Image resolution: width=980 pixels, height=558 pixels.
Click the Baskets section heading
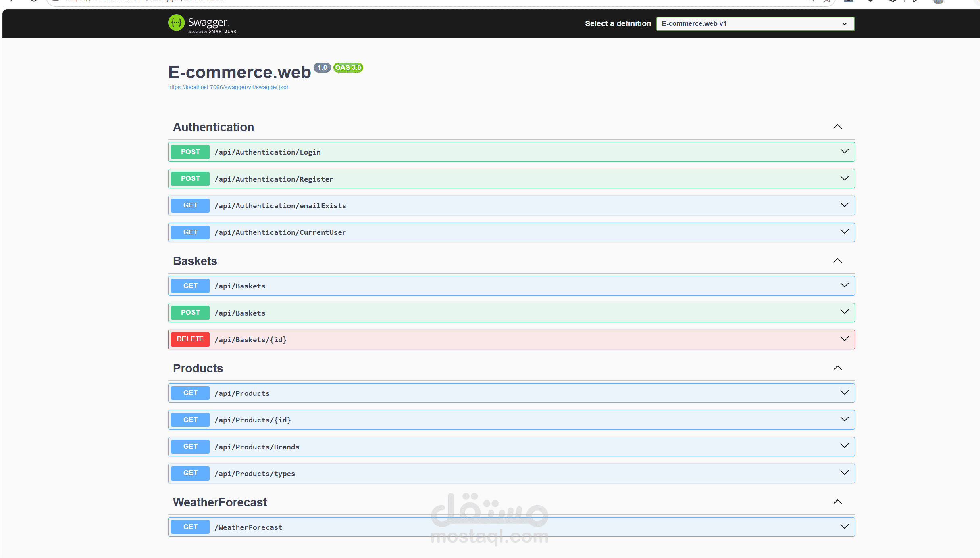click(x=195, y=261)
